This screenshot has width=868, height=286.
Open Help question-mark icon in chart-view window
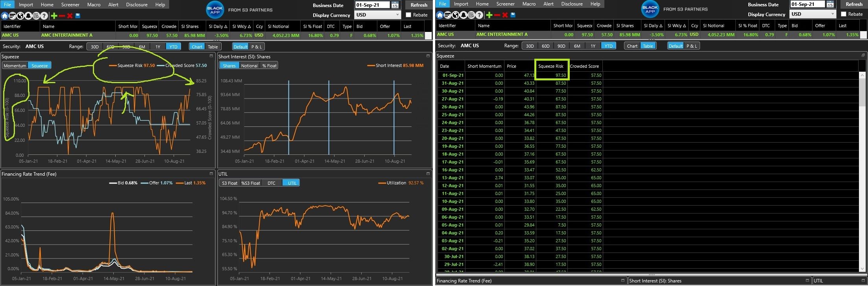(x=44, y=16)
